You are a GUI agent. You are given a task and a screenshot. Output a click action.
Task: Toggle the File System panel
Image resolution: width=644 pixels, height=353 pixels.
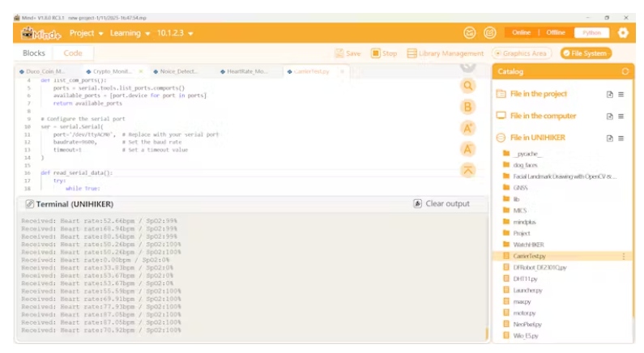(x=587, y=53)
